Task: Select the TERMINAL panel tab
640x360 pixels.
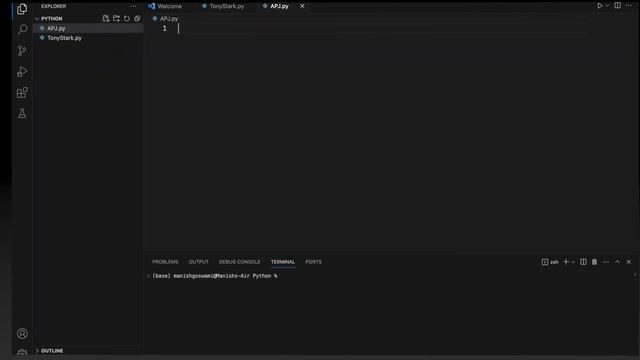Action: coord(283,262)
